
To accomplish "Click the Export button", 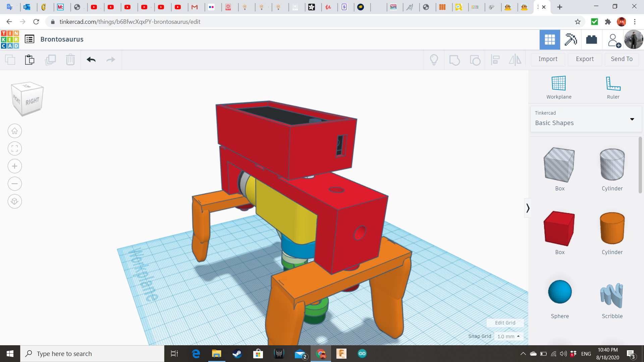I will [x=585, y=59].
